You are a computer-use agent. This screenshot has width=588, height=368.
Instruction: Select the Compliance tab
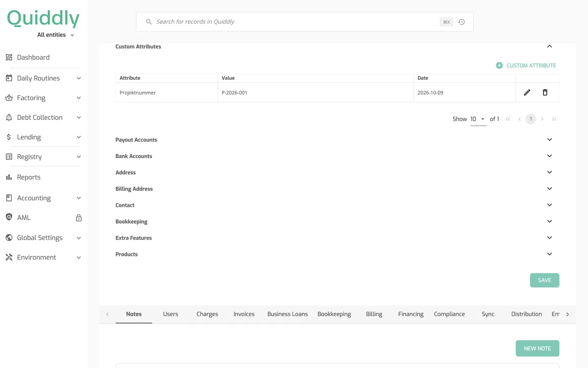pos(449,314)
